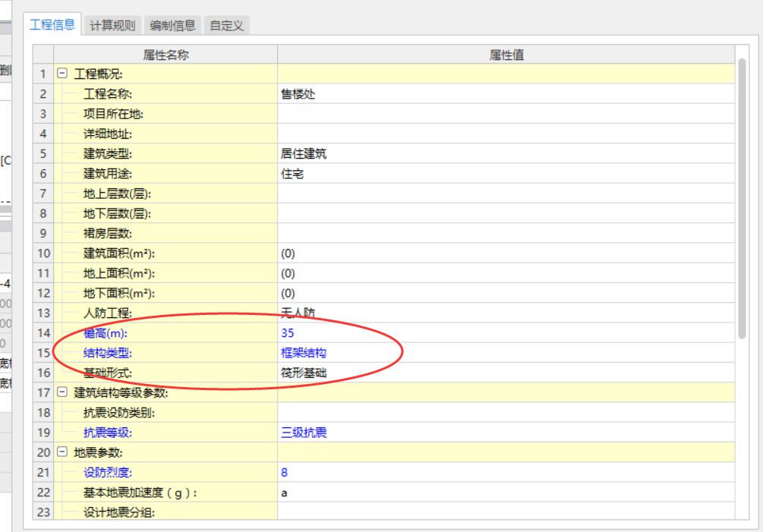Click the 地下面积(m²) property label
The image size is (763, 532).
point(119,293)
